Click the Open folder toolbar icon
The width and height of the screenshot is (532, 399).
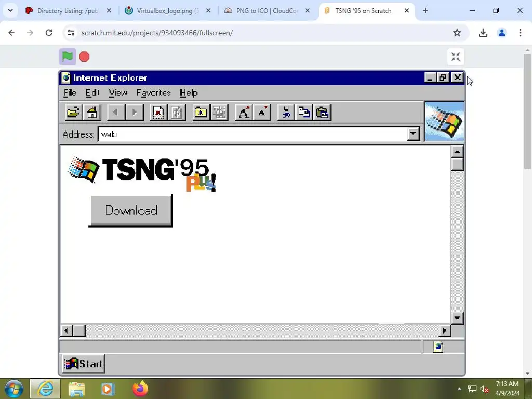point(73,112)
